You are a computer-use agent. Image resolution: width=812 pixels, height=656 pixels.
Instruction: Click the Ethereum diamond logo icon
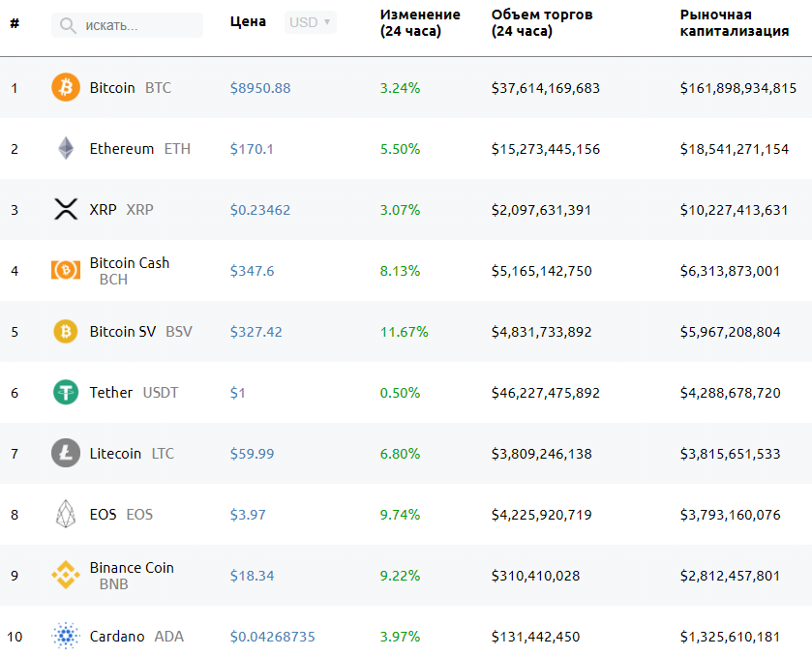point(66,149)
